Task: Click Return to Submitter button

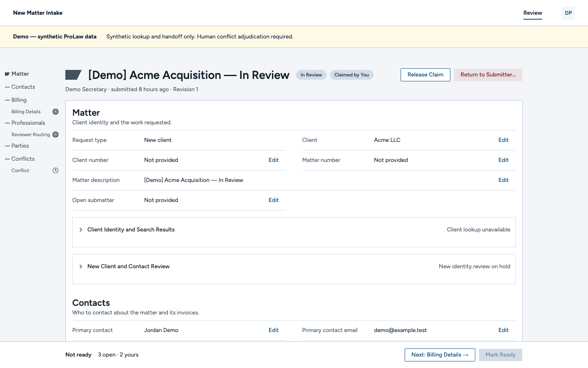Action: coord(488,75)
